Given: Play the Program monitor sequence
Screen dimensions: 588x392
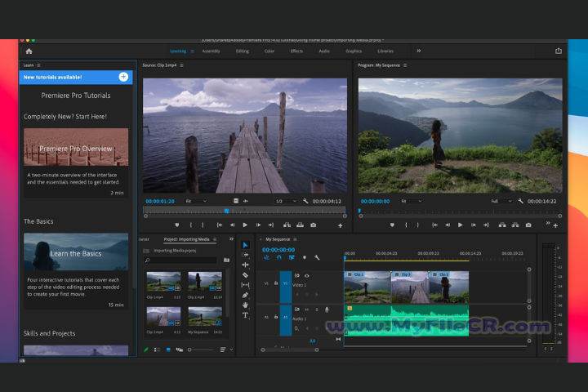Looking at the screenshot, I should click(x=460, y=225).
